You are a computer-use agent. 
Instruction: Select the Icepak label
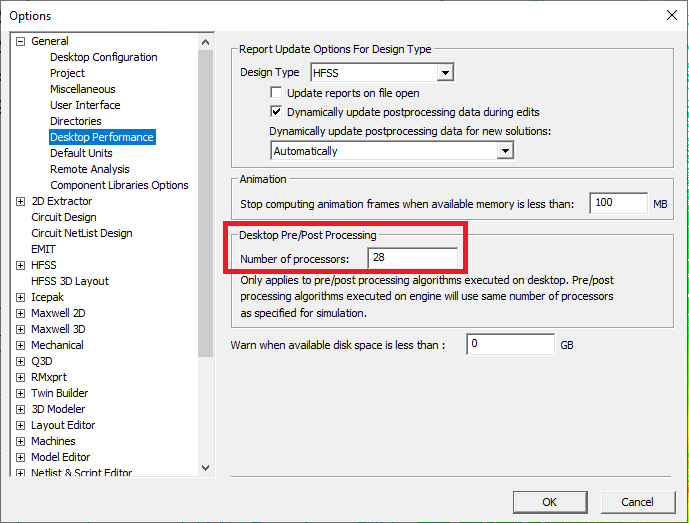[x=47, y=298]
